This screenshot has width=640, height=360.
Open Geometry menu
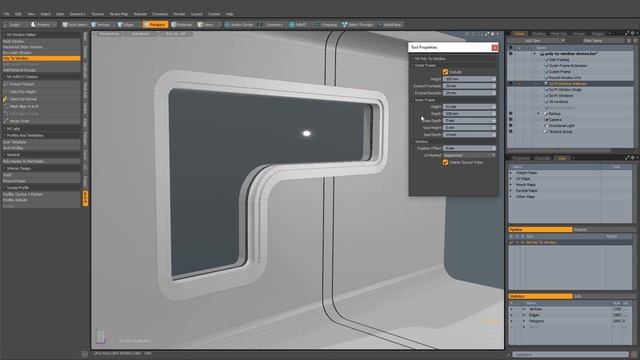pos(77,14)
